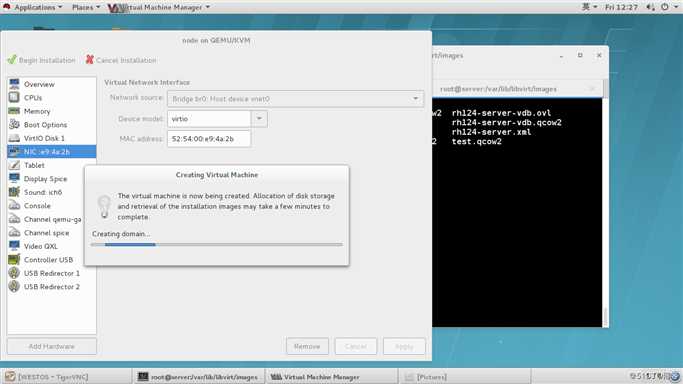Viewport: 683px width, 384px height.
Task: Click the Virtual Network Interface heading
Action: (x=147, y=82)
